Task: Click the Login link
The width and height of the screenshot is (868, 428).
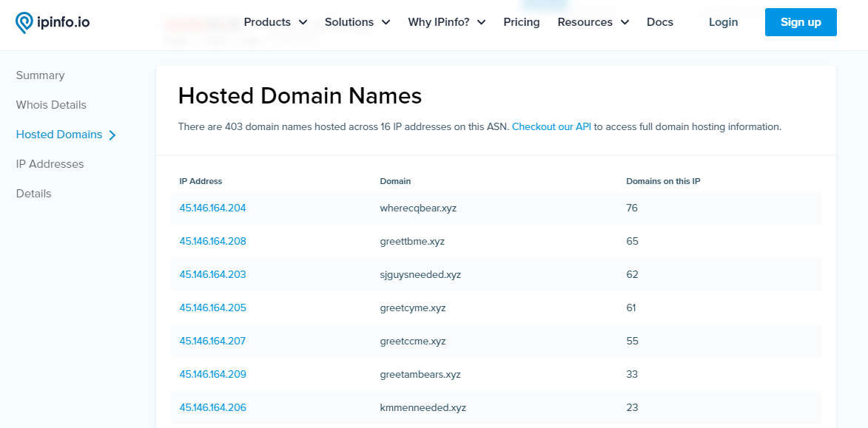Action: 723,22
